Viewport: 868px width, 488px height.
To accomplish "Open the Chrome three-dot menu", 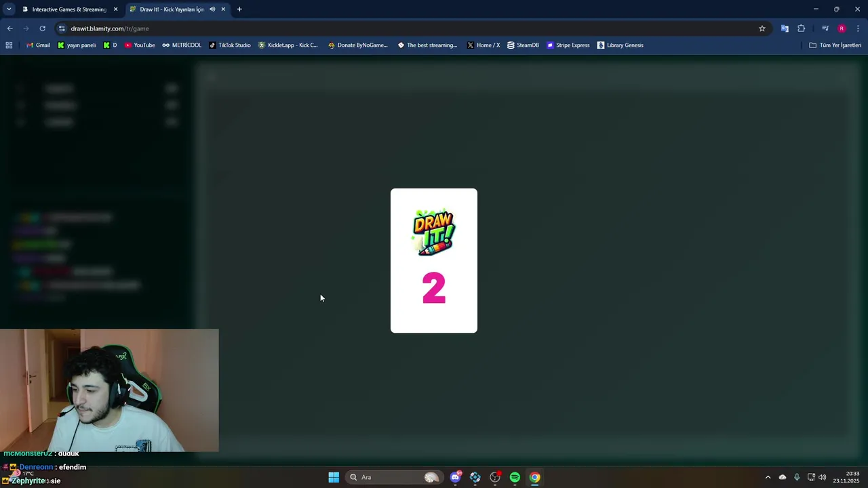I will [858, 28].
